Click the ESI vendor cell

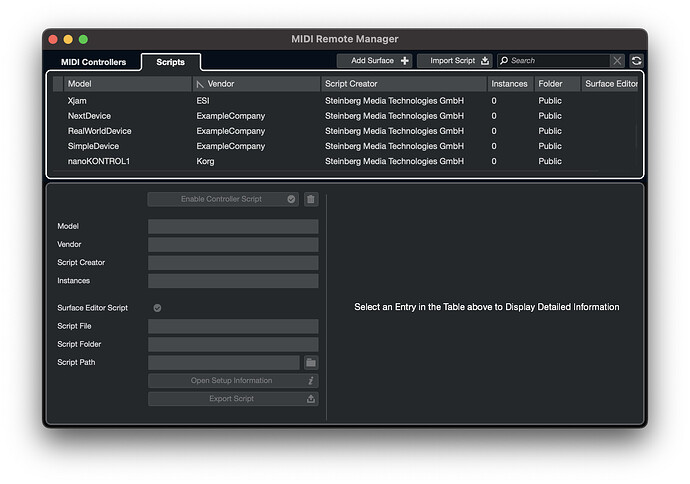[203, 101]
